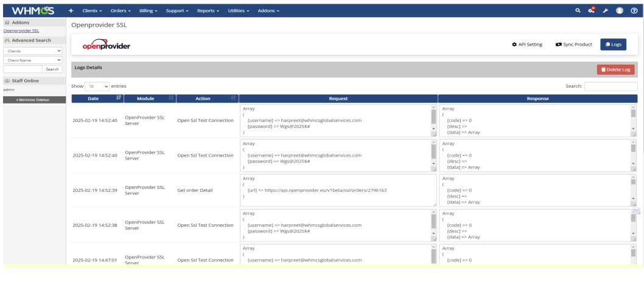Image resolution: width=644 pixels, height=284 pixels.
Task: Open the Reports menu
Action: (208, 11)
